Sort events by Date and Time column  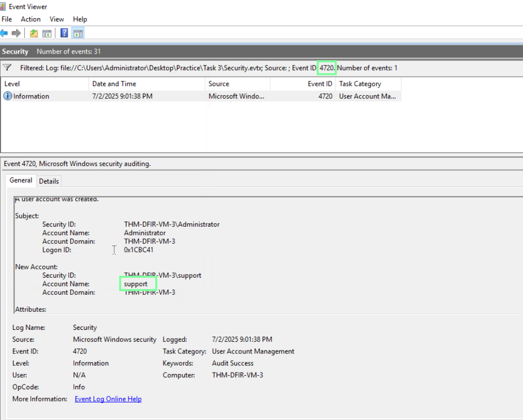point(114,84)
